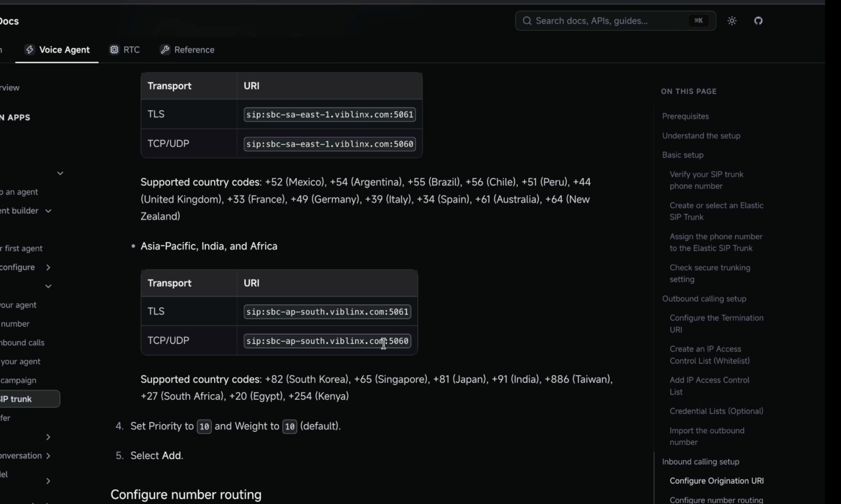Click URI sip:sbc-sa-east-1.viblinx.com:5061
The height and width of the screenshot is (504, 841).
pos(330,114)
